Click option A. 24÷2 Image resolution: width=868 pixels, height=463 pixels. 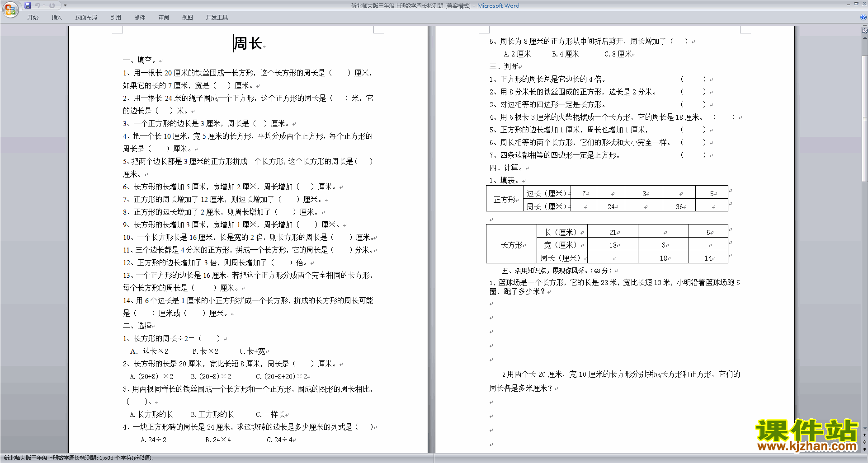(153, 440)
